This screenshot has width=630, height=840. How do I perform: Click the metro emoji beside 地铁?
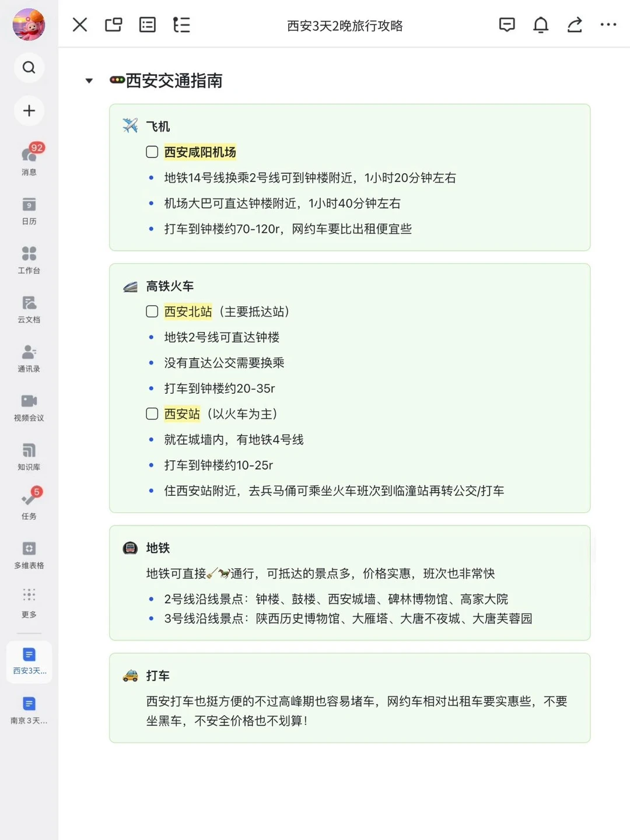130,548
